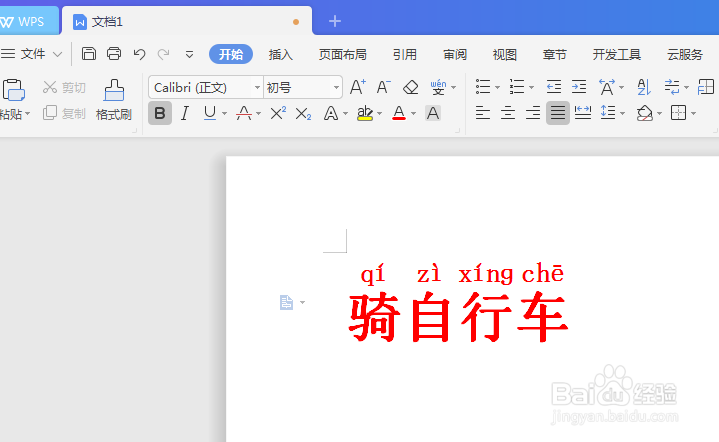Click the Redo arrow icon
Screen dimensions: 719x442
pyautogui.click(x=163, y=54)
